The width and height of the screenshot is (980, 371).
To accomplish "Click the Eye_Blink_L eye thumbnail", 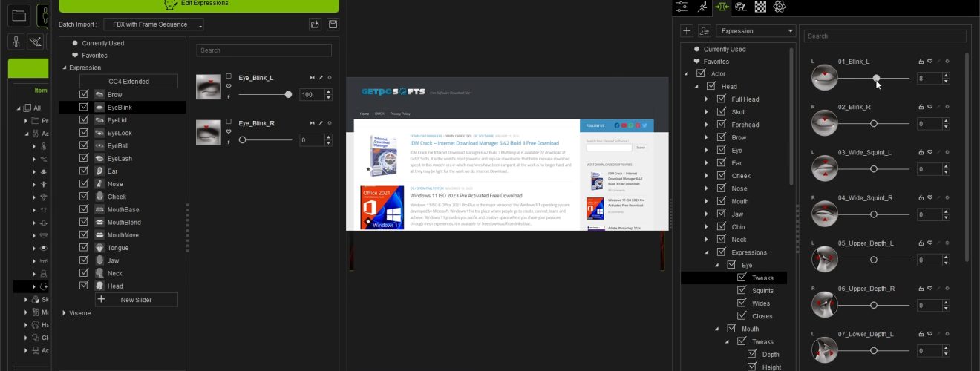I will click(209, 87).
